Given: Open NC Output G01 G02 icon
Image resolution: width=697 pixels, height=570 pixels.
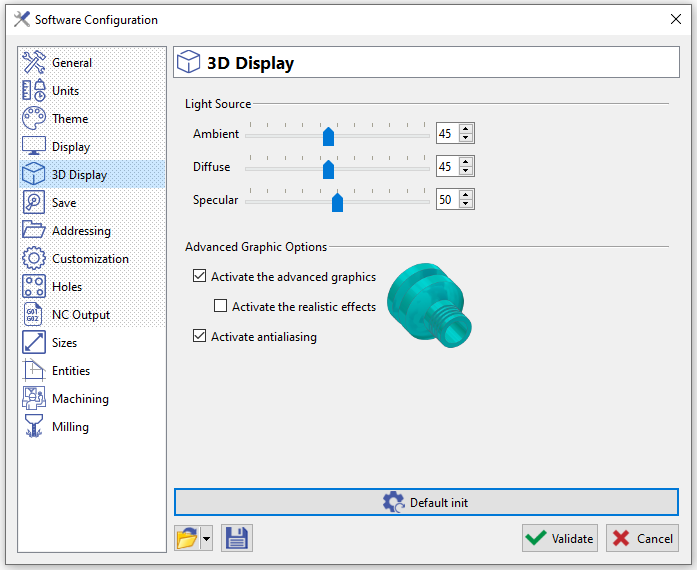Looking at the screenshot, I should coord(34,314).
